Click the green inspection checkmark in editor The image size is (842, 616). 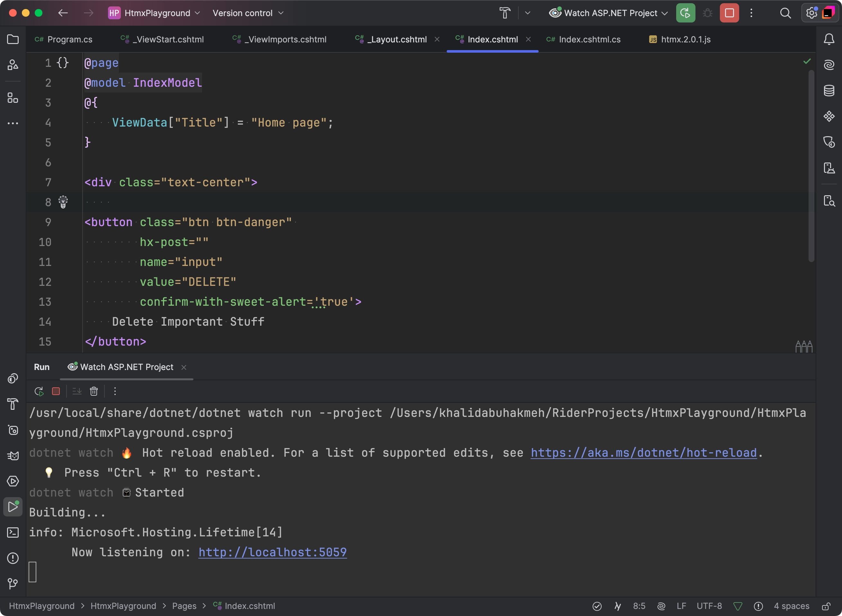[x=807, y=61]
